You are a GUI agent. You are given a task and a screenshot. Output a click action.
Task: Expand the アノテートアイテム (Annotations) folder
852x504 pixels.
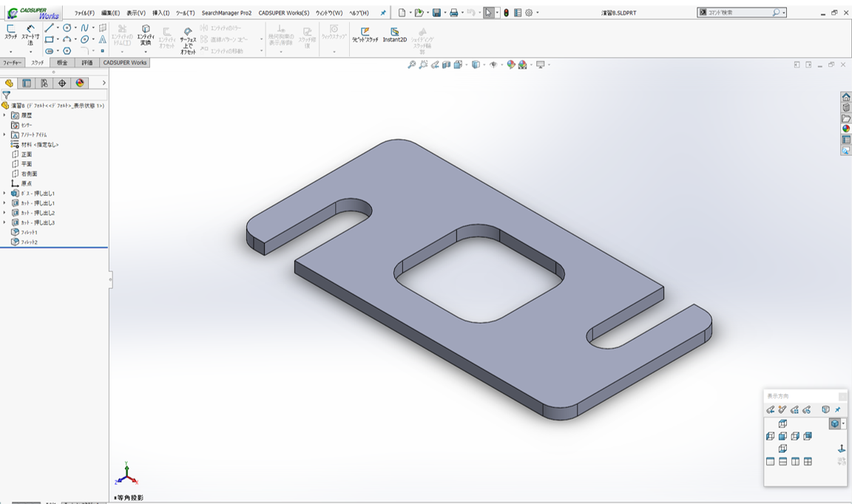5,134
